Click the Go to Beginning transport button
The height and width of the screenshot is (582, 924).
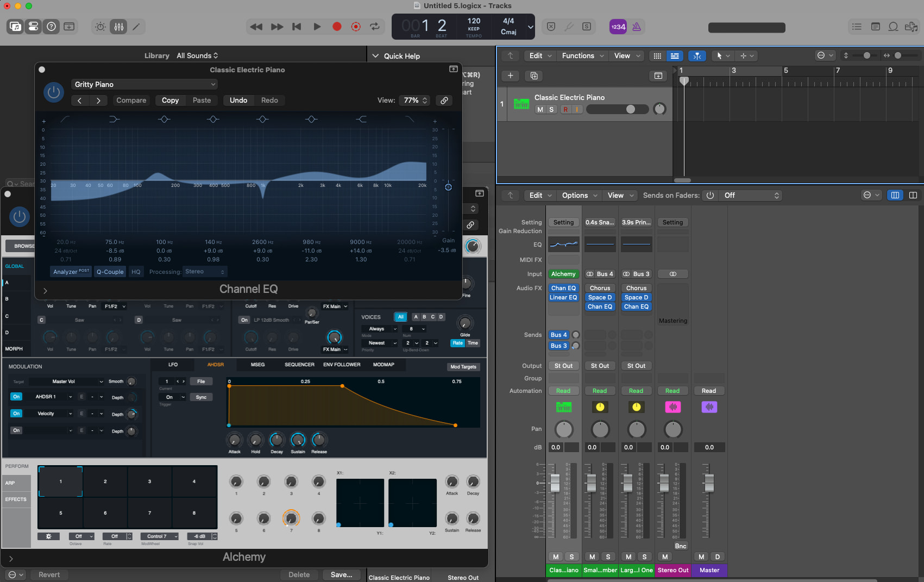coord(297,27)
